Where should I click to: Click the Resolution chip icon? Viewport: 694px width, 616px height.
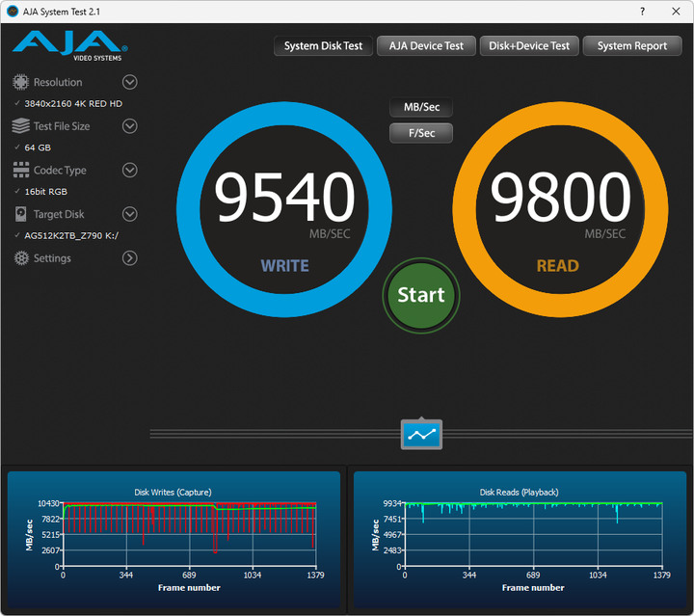click(x=20, y=82)
